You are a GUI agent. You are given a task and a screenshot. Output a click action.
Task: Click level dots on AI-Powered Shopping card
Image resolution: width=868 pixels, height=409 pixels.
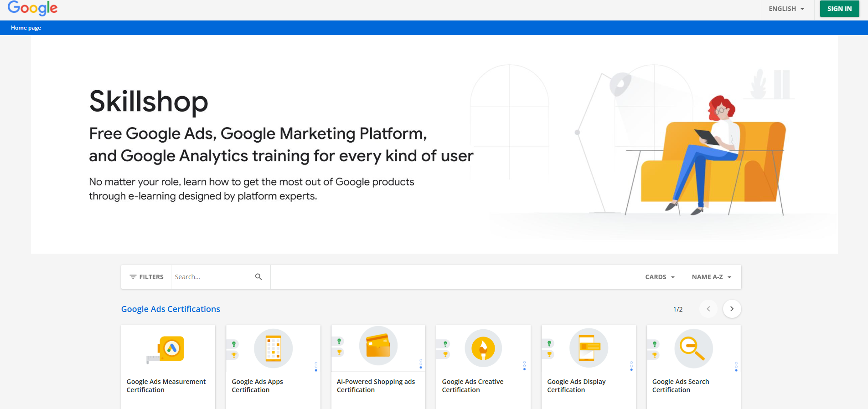click(421, 363)
